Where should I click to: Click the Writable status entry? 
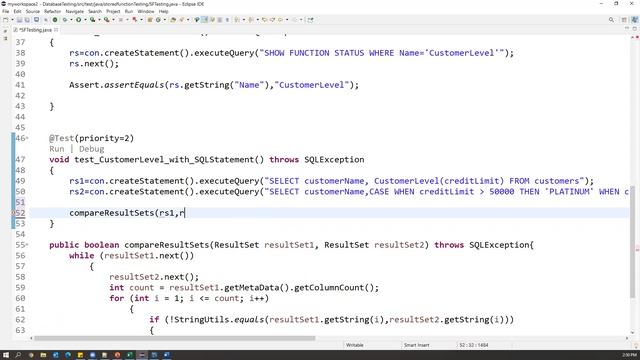(354, 345)
